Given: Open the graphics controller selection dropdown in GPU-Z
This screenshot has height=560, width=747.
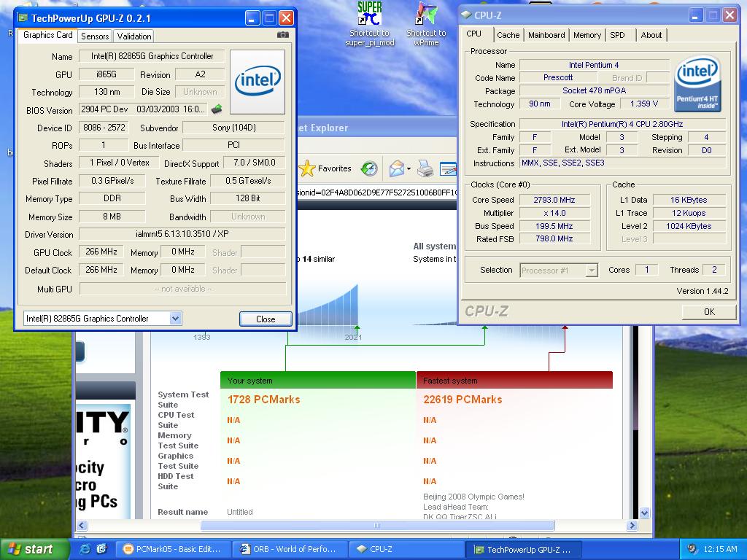Looking at the screenshot, I should click(x=175, y=318).
